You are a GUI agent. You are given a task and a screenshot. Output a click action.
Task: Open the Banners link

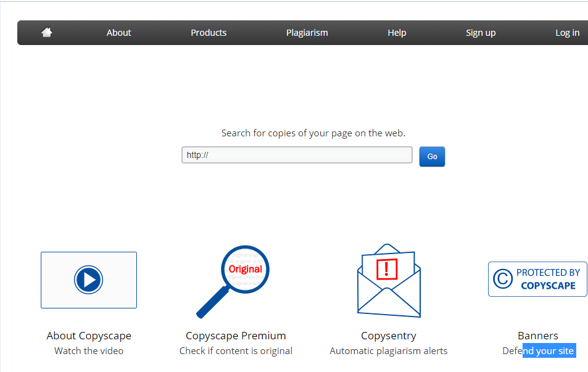(538, 336)
